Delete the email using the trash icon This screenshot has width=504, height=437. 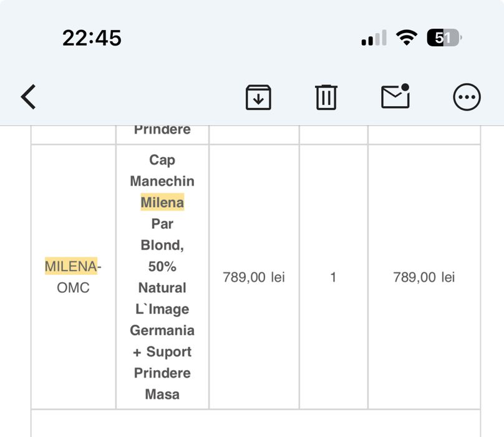click(326, 97)
